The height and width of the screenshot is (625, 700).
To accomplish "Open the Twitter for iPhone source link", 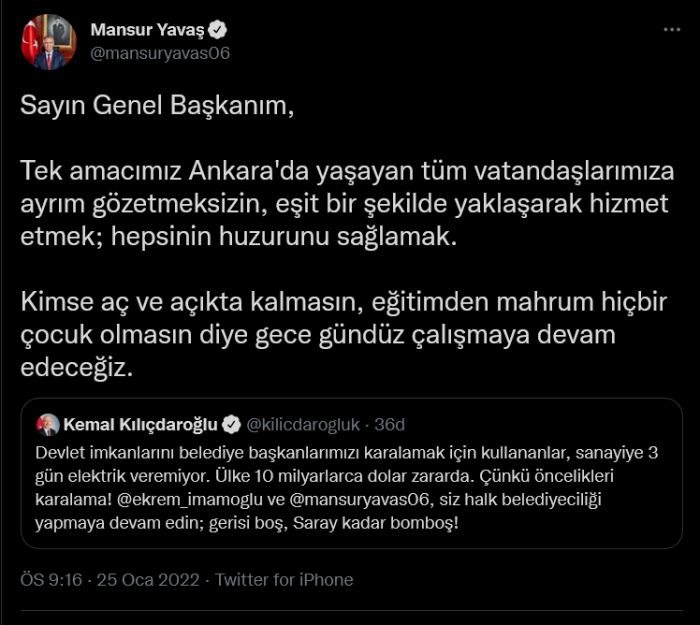I will click(x=284, y=580).
